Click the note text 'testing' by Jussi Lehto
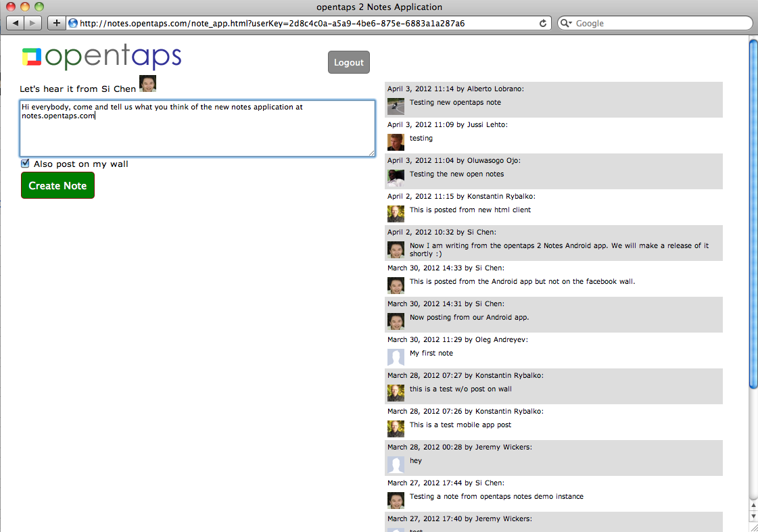Screen dimensions: 758x532 tap(421, 138)
